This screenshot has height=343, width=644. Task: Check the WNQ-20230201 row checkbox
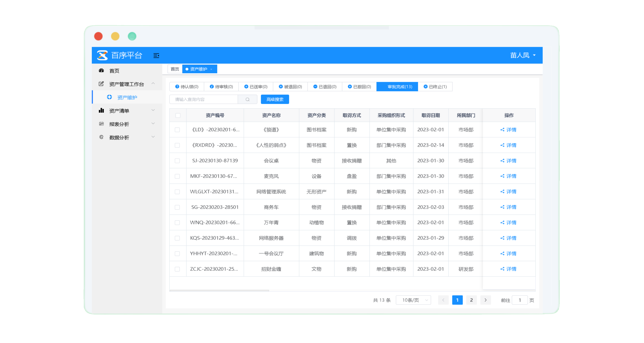(x=177, y=223)
